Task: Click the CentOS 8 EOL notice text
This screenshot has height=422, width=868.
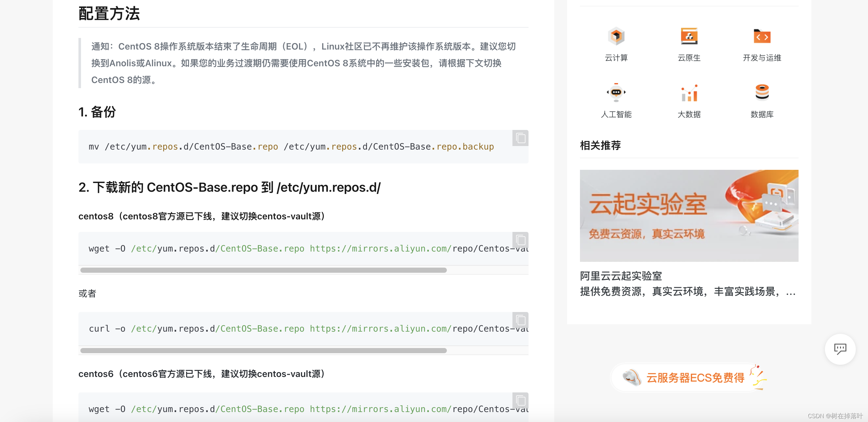Action: tap(303, 63)
